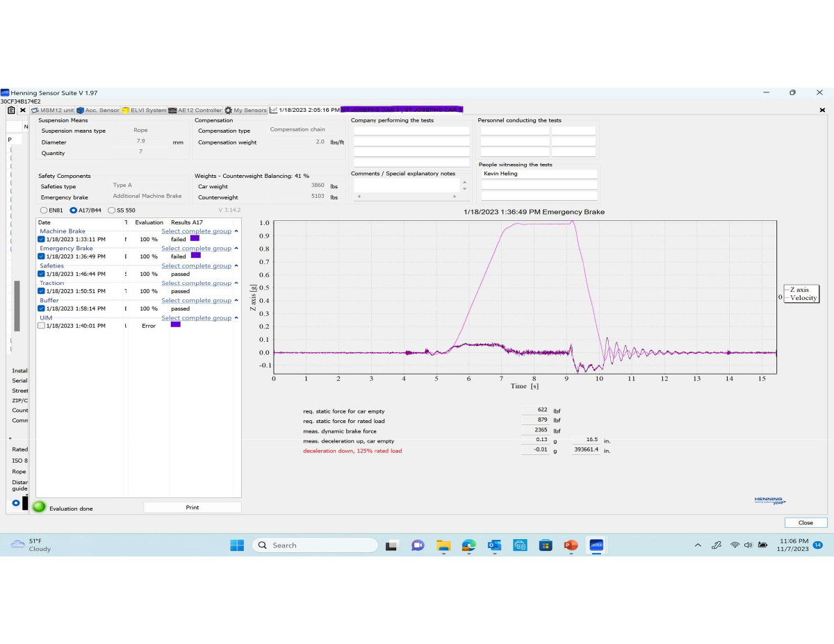Collapse the UIM group arrow

(236, 318)
